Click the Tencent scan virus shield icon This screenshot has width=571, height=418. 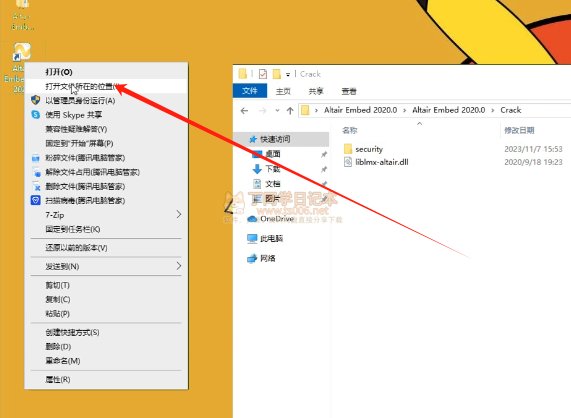35,200
